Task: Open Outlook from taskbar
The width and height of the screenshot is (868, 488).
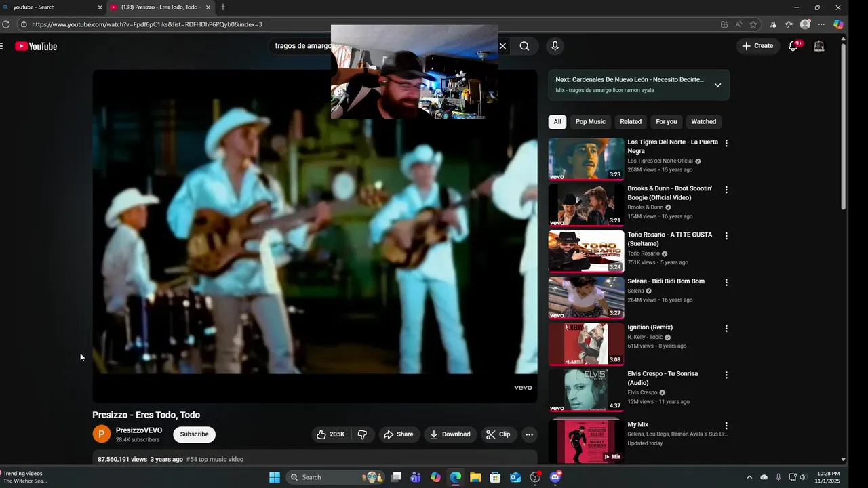Action: point(515,477)
